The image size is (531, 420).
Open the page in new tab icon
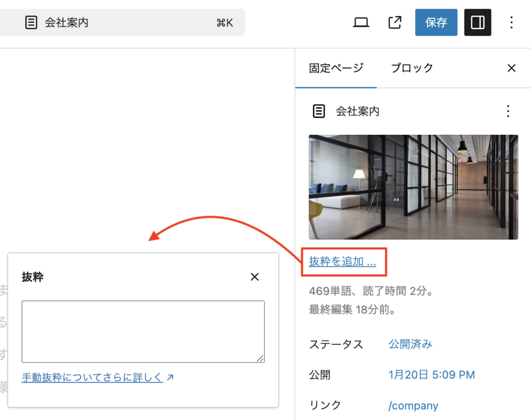pyautogui.click(x=395, y=22)
